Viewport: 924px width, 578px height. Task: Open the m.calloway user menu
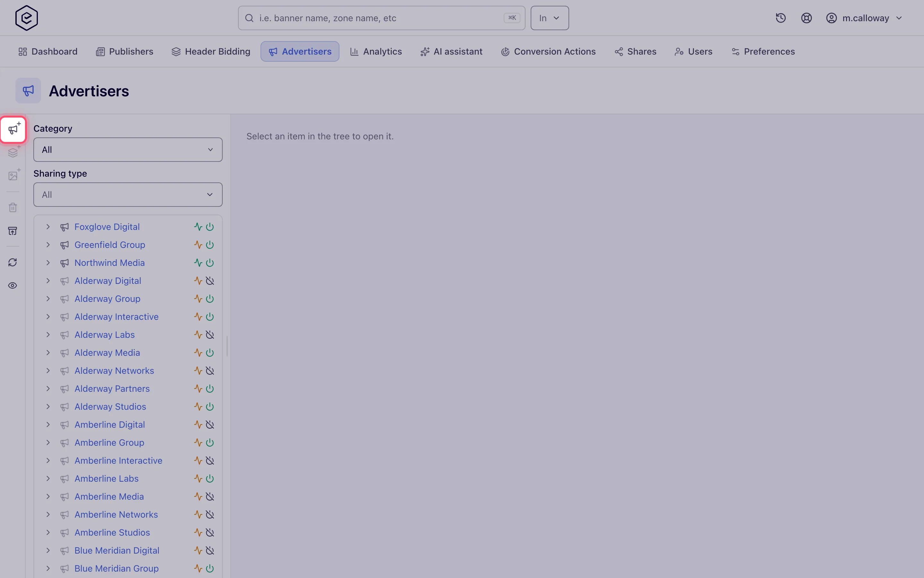click(864, 18)
